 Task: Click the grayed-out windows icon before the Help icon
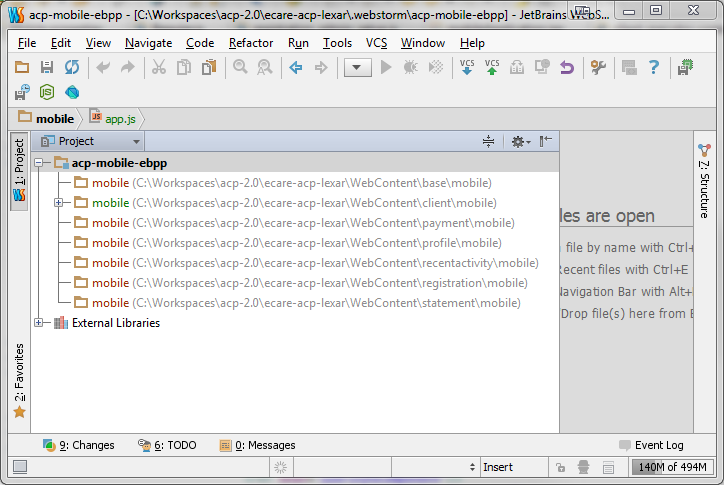629,67
